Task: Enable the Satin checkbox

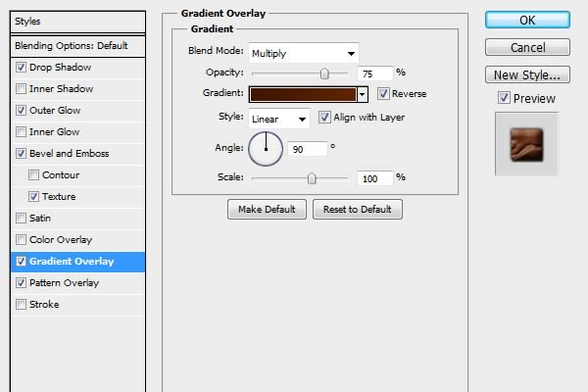Action: (x=21, y=219)
